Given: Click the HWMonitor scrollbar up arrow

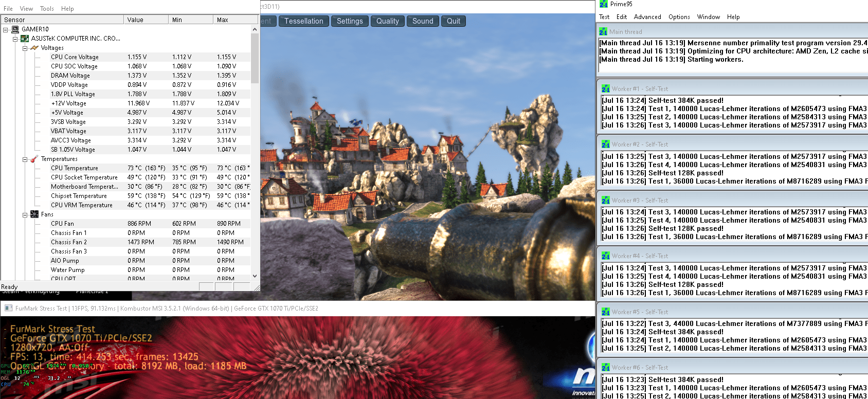Looking at the screenshot, I should click(x=255, y=29).
